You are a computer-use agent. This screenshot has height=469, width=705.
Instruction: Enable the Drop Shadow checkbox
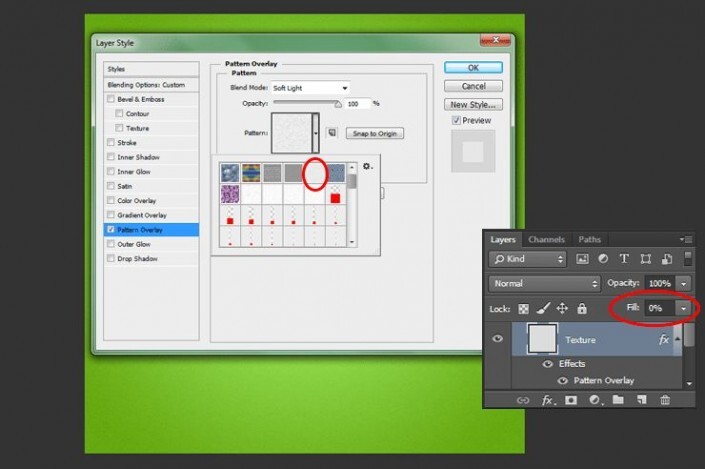click(x=110, y=259)
